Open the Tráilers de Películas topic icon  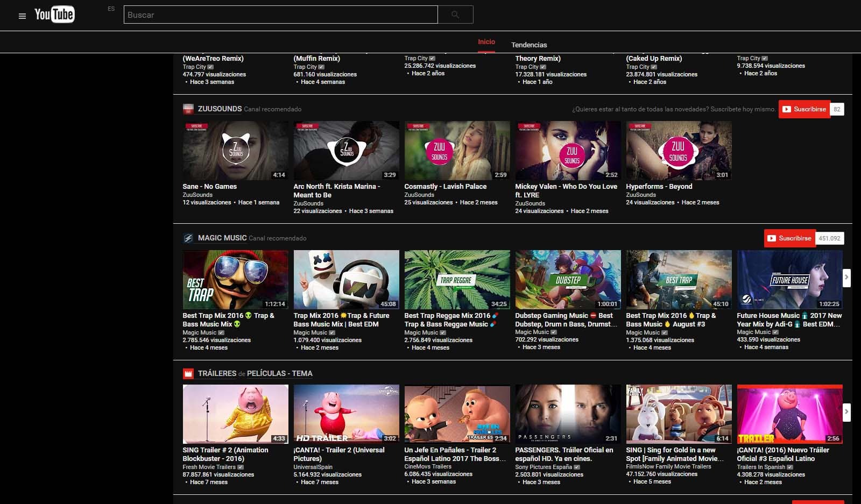point(188,373)
